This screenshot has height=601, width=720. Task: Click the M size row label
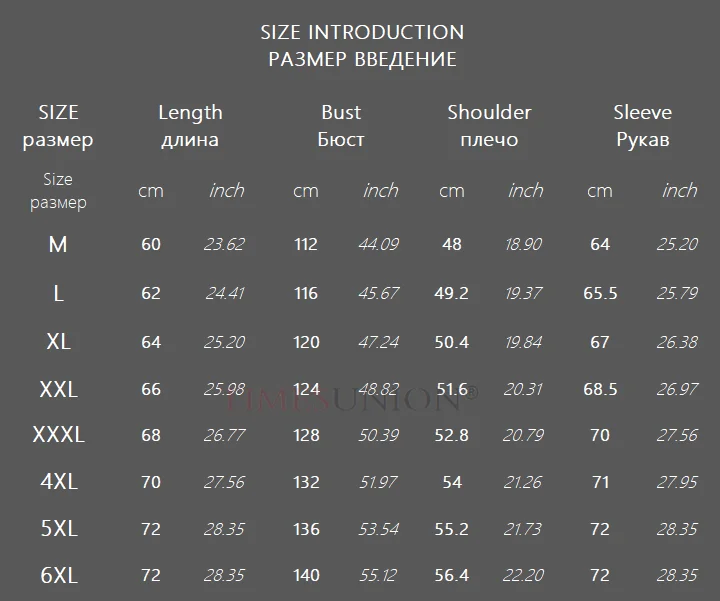58,244
